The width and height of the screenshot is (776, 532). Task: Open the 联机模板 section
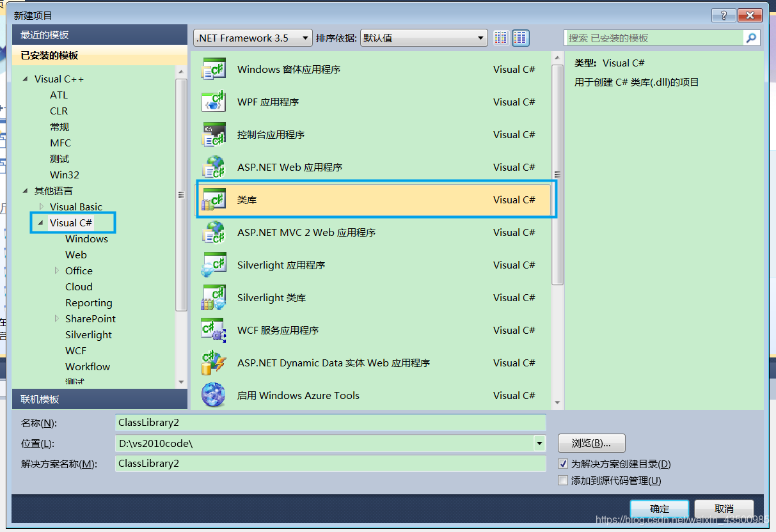tap(100, 399)
